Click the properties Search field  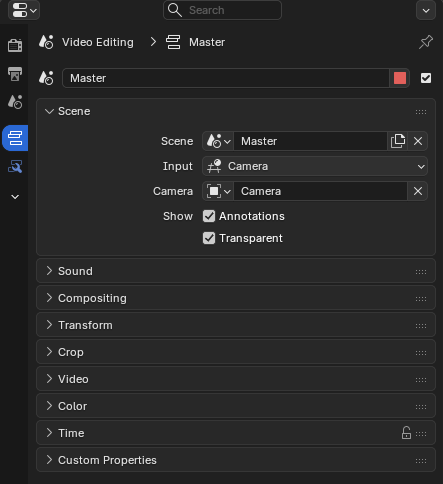(222, 10)
